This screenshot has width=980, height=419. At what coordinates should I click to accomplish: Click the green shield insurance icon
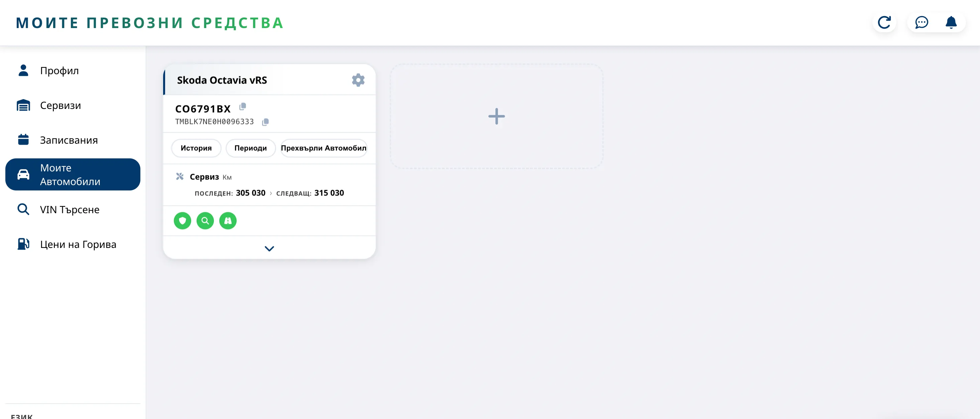click(182, 221)
